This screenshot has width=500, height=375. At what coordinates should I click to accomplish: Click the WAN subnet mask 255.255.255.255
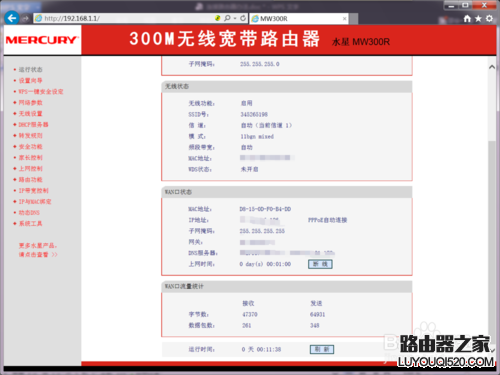[262, 231]
